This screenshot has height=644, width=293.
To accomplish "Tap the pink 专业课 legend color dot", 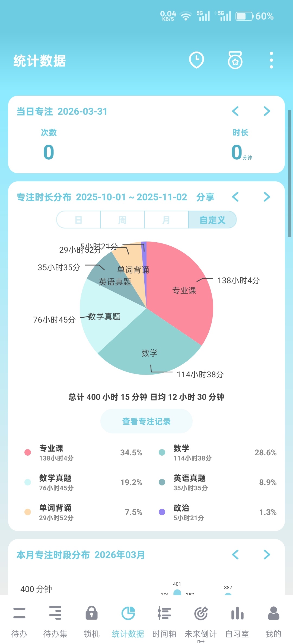I will (x=28, y=452).
